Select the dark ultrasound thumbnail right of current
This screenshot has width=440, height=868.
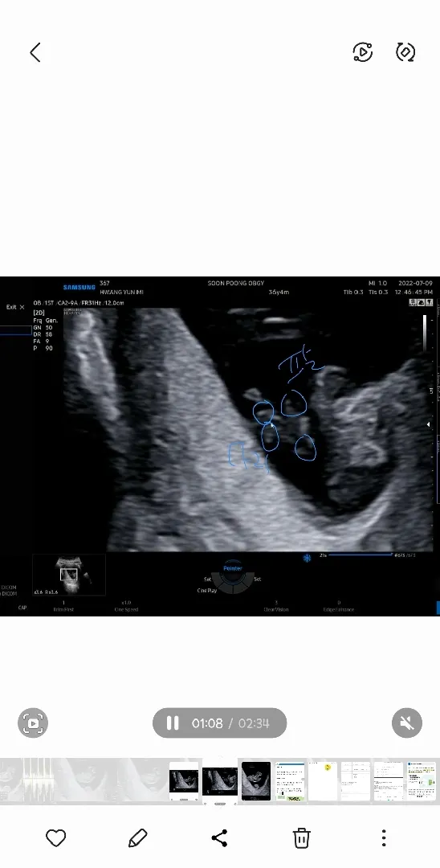coord(256,781)
